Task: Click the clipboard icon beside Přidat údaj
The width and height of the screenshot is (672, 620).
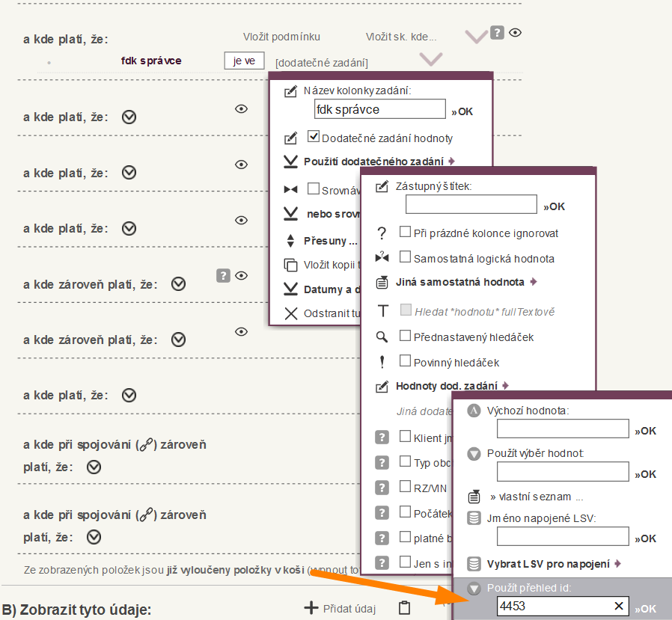Action: click(x=404, y=607)
